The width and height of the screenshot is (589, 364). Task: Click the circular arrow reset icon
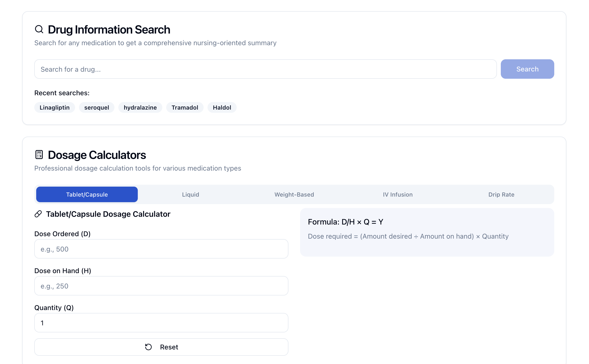point(148,347)
